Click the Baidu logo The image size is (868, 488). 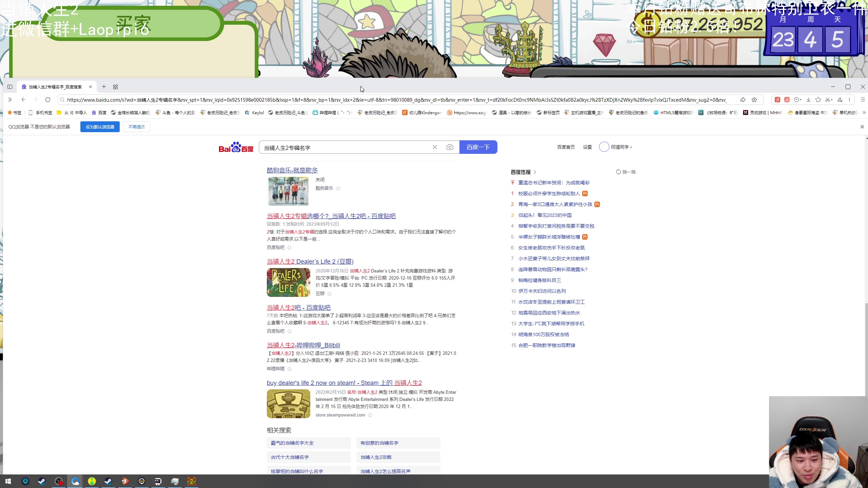tap(236, 147)
